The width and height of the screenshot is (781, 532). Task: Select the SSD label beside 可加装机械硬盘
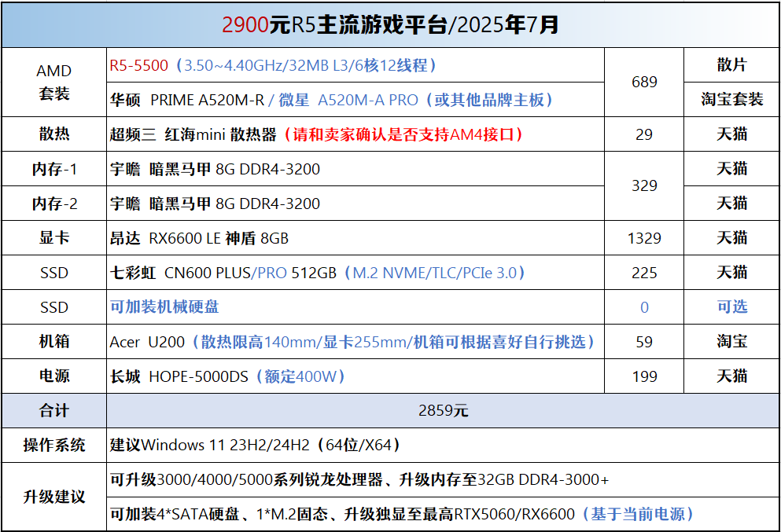click(x=53, y=307)
